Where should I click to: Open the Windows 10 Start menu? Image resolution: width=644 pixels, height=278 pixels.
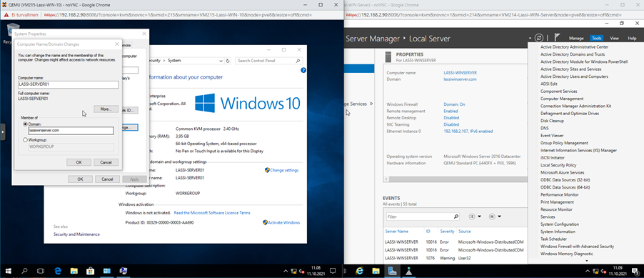pyautogui.click(x=9, y=271)
